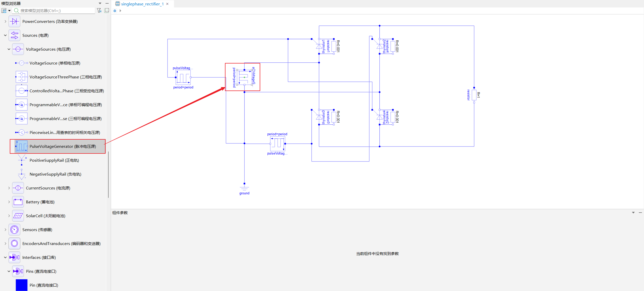The height and width of the screenshot is (291, 644).
Task: Collapse the Pins node
Action: click(9, 271)
